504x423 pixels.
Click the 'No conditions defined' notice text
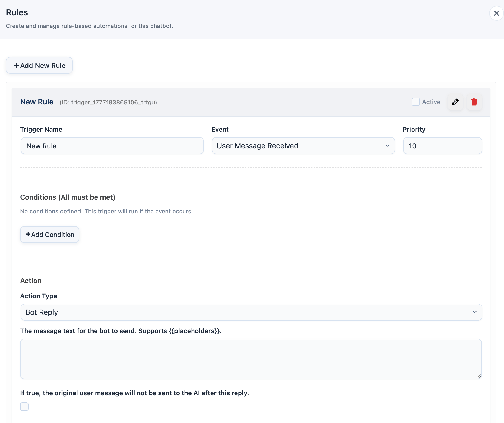click(106, 211)
